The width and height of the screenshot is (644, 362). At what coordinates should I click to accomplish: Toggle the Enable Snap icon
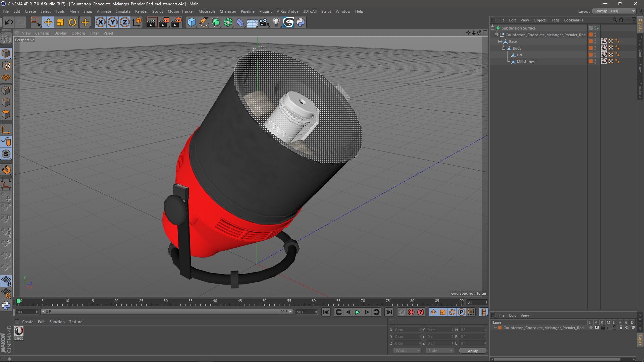tap(6, 154)
